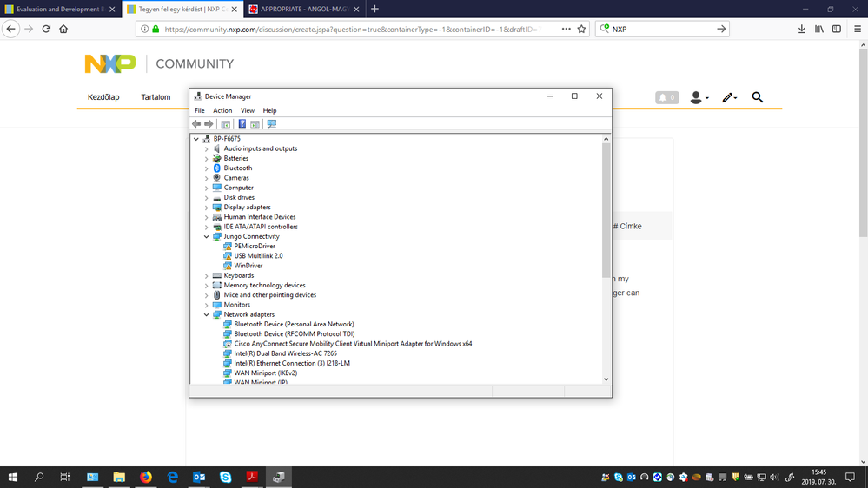Click the Task View taskbar icon
This screenshot has width=868, height=488.
click(x=65, y=477)
